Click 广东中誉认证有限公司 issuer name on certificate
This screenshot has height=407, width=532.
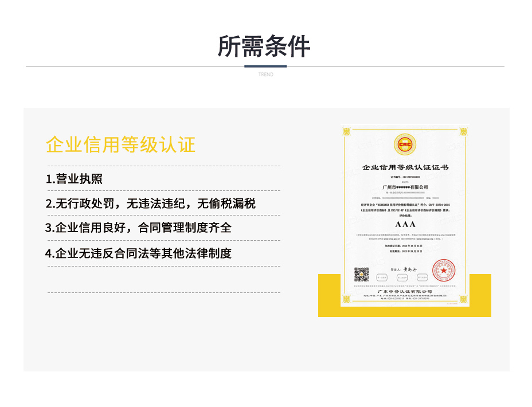[x=405, y=291]
